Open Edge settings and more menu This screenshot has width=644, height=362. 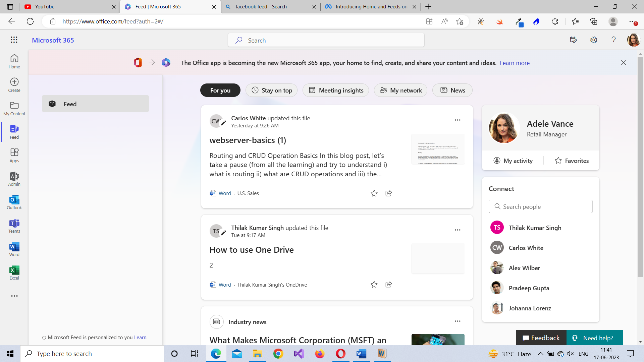click(x=633, y=21)
